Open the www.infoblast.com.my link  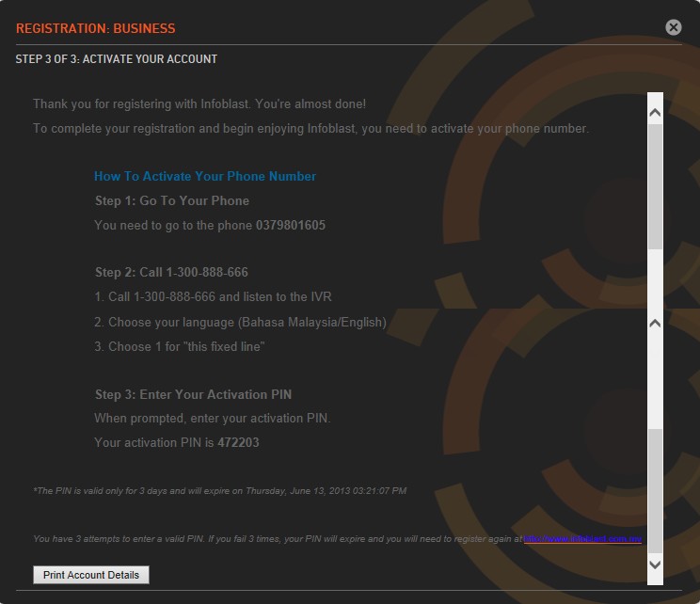[582, 539]
